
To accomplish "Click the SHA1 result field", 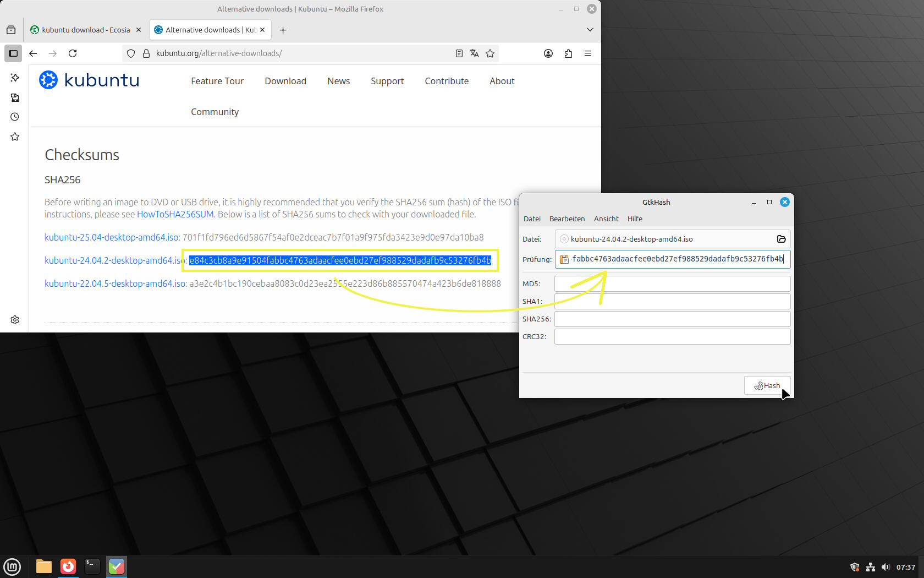I will (x=673, y=301).
